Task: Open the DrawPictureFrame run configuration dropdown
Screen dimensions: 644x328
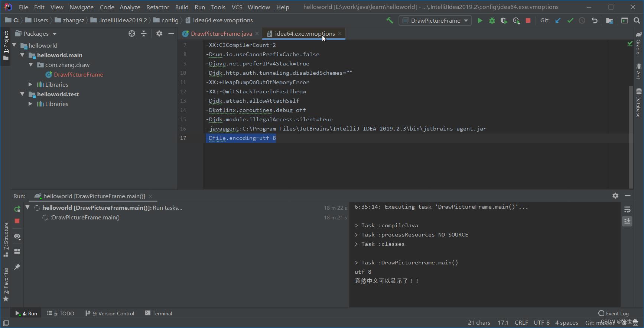Action: 435,20
